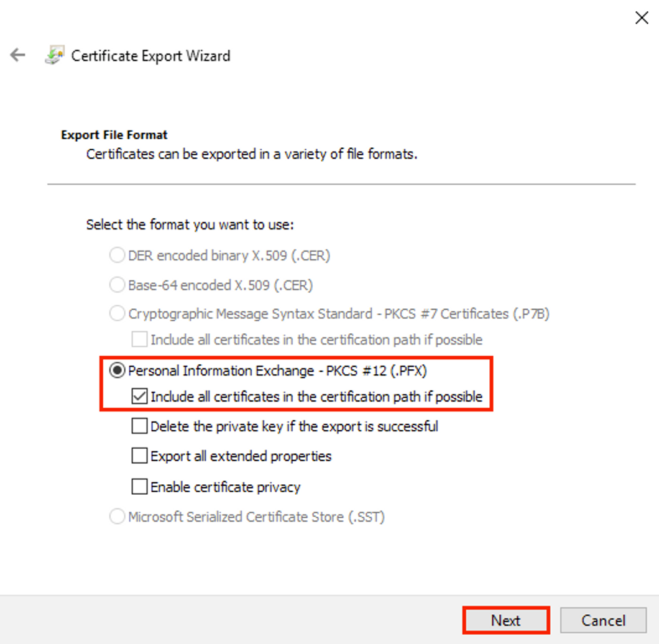Image resolution: width=659 pixels, height=644 pixels.
Task: Click the Cancel button
Action: pyautogui.click(x=603, y=620)
